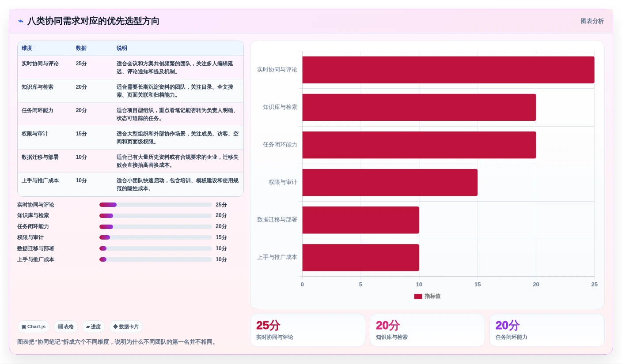
Task: Click the 任务闭环能力 progress bar
Action: click(155, 227)
